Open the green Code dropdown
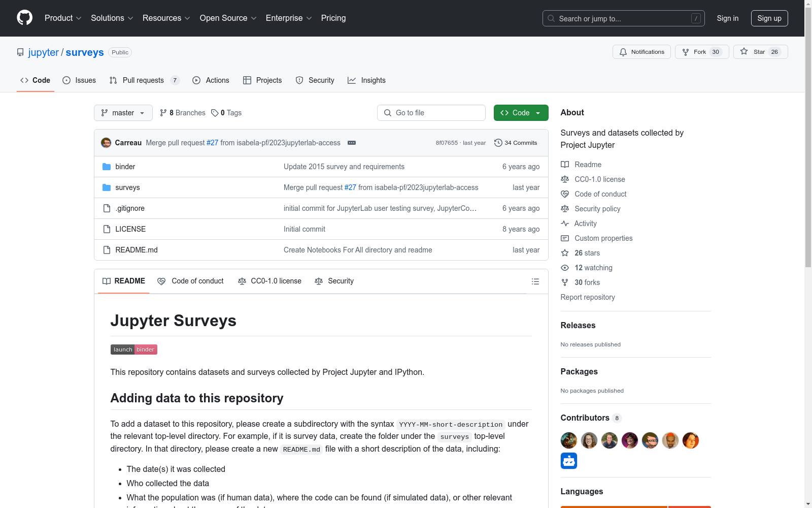Screen dimensions: 812x508 point(521,113)
